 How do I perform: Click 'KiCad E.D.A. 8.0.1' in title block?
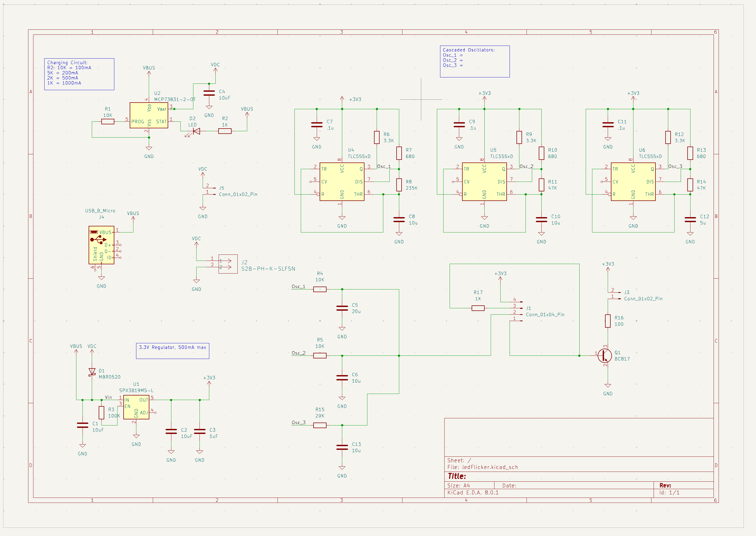[x=473, y=493]
